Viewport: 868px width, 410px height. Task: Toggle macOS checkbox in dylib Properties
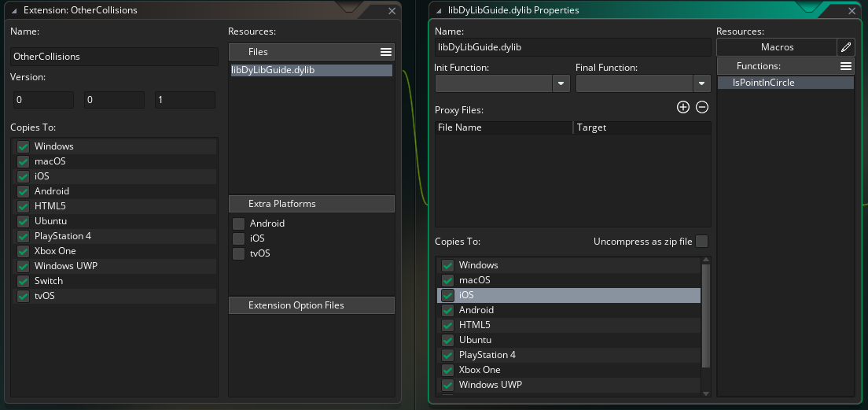pos(447,281)
